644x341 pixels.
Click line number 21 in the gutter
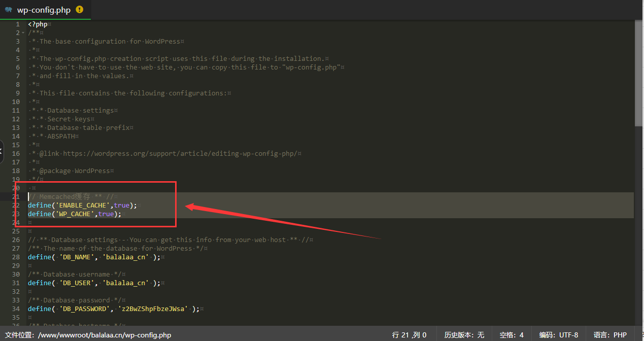click(17, 197)
